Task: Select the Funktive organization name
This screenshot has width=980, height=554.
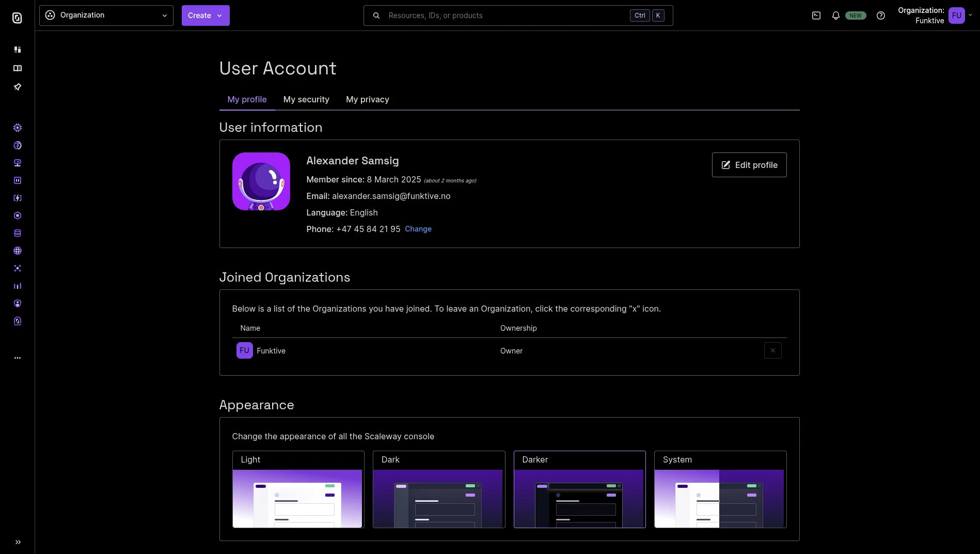Action: (x=271, y=351)
